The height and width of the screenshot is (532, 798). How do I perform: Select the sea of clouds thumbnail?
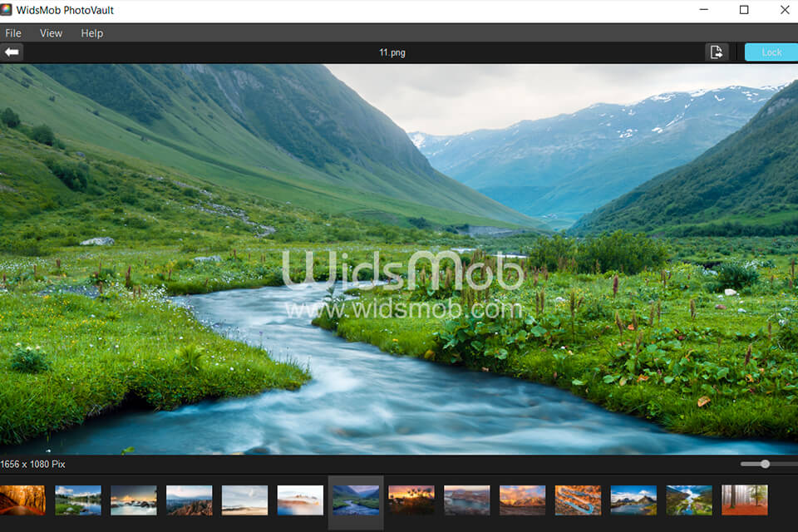pyautogui.click(x=300, y=500)
